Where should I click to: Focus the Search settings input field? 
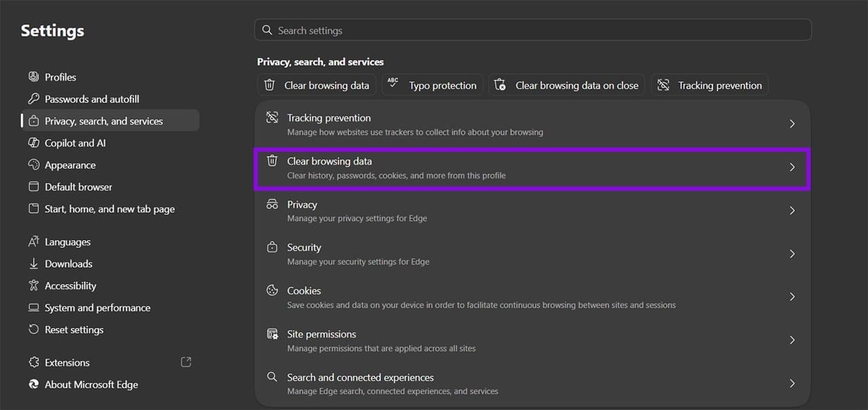pos(532,30)
